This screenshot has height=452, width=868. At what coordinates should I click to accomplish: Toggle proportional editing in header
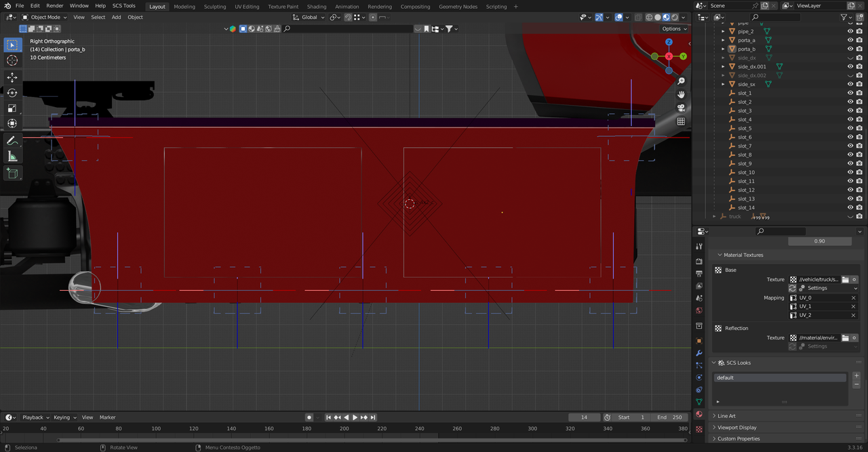(x=373, y=17)
